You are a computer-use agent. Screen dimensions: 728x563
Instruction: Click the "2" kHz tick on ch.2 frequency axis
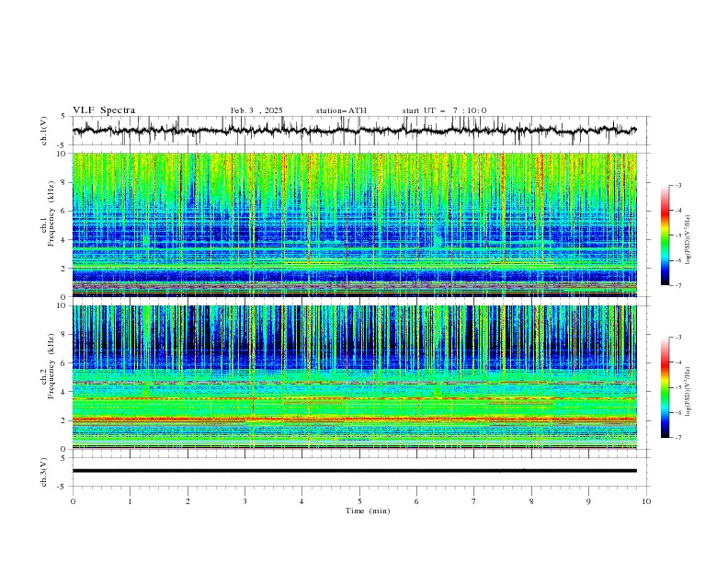tap(64, 420)
